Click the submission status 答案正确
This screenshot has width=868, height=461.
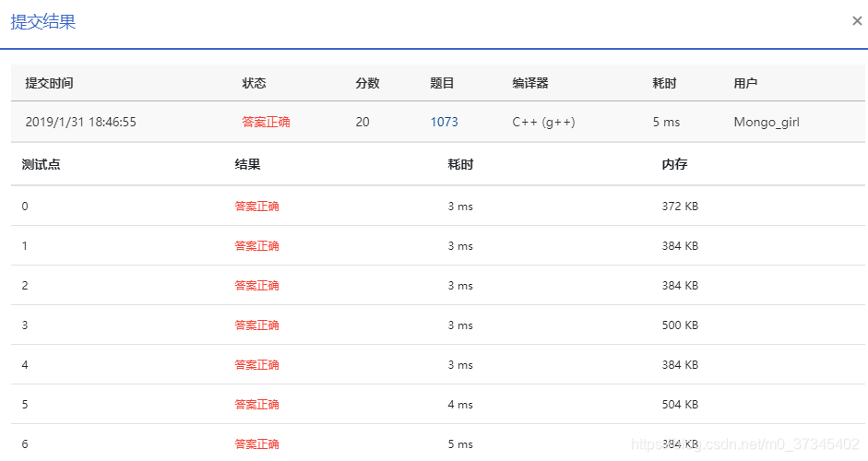pos(266,122)
